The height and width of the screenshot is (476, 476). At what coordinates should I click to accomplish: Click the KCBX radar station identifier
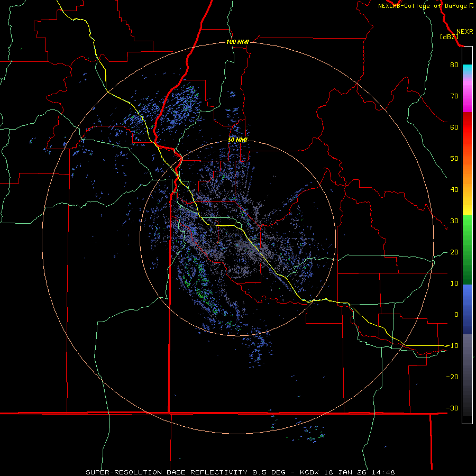[310, 472]
